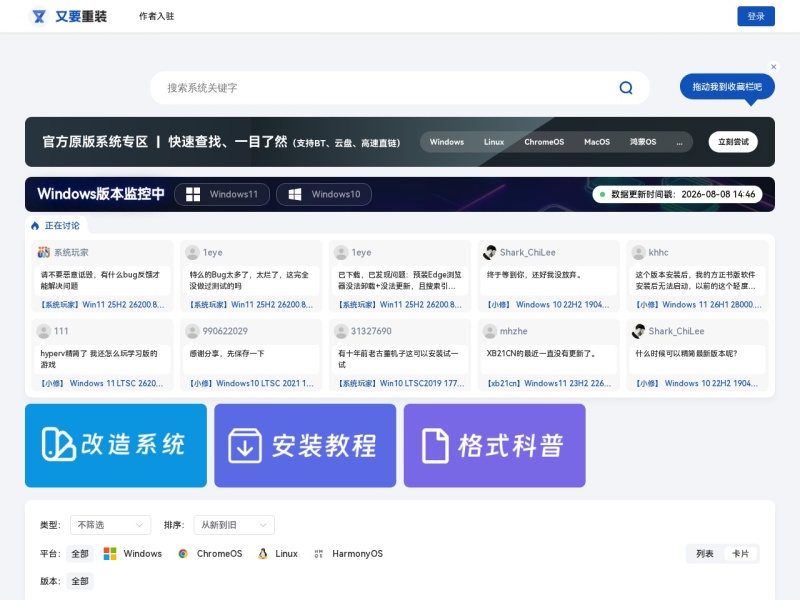Open the 格式科普 tile
The image size is (800, 600).
[x=494, y=445]
